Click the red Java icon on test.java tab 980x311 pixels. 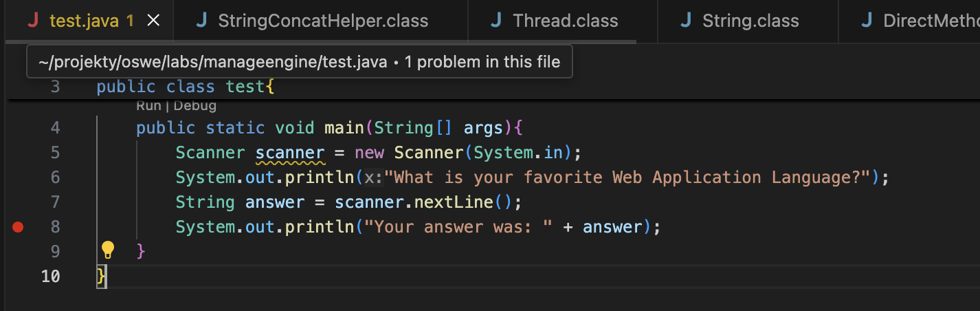(x=33, y=21)
